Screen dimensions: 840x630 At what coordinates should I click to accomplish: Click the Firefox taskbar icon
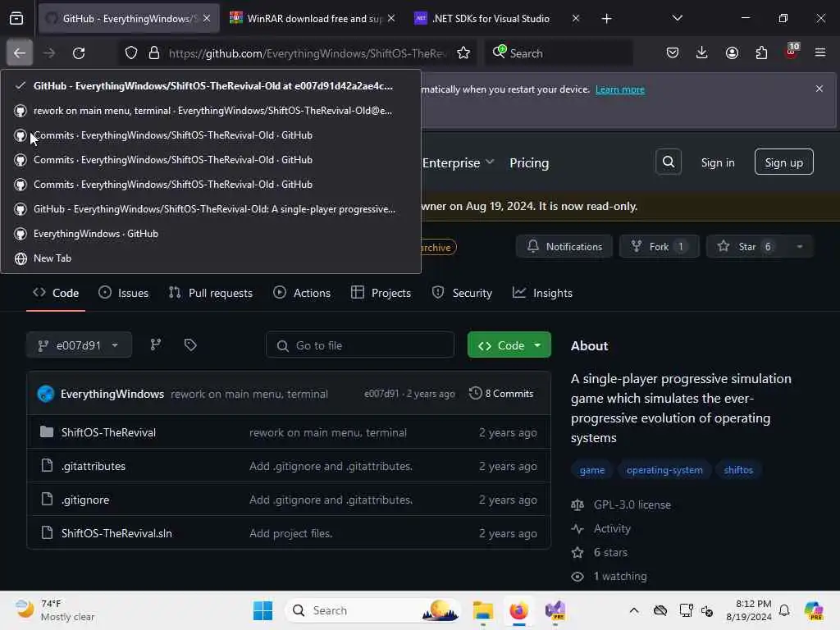tap(518, 610)
